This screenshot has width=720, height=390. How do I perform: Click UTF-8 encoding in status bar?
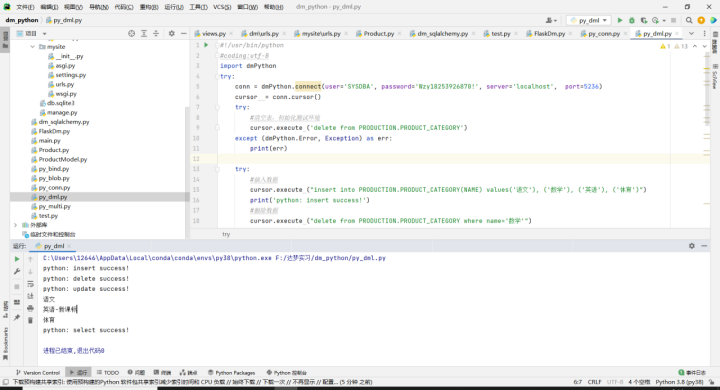click(x=615, y=382)
